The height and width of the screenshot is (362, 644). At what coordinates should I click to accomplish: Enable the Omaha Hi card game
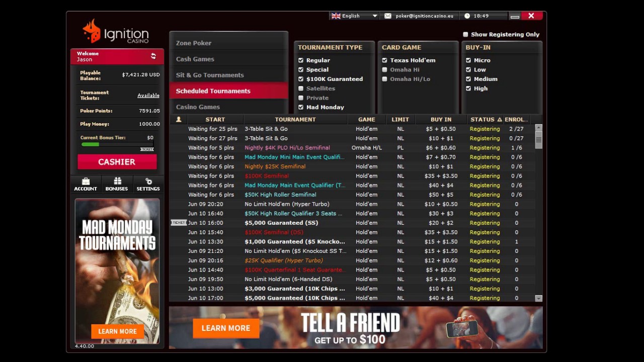point(385,70)
